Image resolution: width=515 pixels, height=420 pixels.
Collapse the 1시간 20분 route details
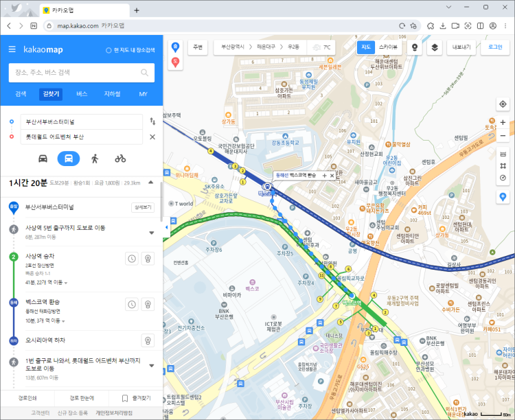[151, 183]
